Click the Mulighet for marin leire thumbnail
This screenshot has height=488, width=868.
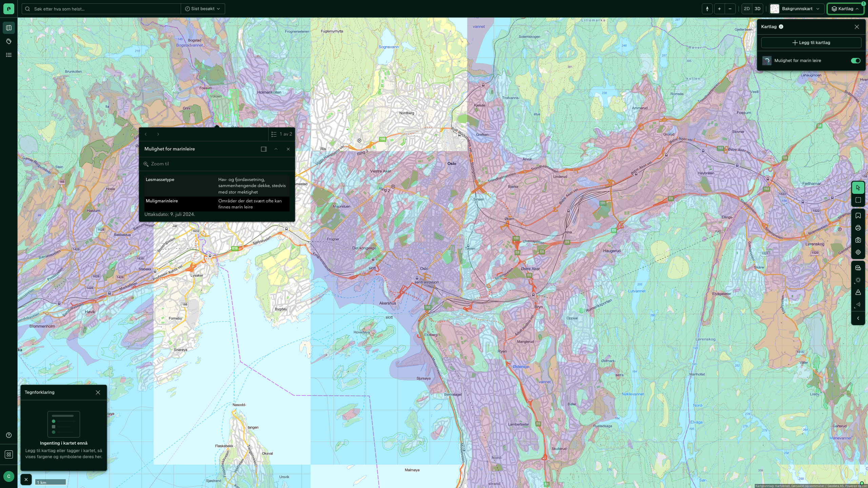767,61
